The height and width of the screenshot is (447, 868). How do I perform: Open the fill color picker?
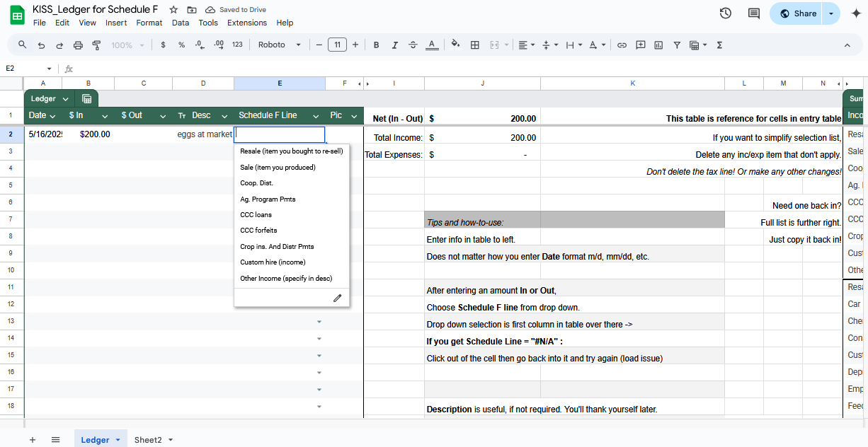pos(455,45)
